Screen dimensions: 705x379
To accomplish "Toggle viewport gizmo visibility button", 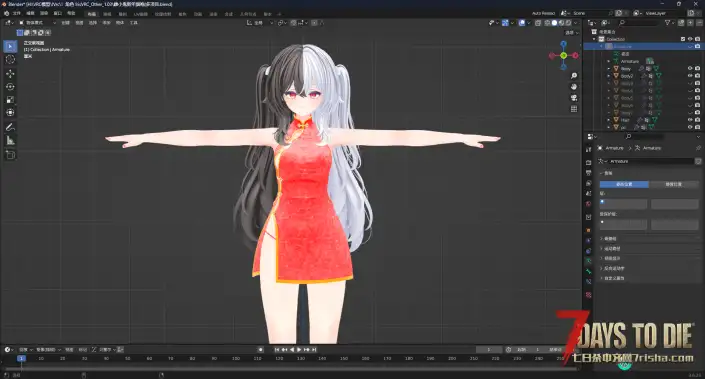I will click(x=505, y=22).
